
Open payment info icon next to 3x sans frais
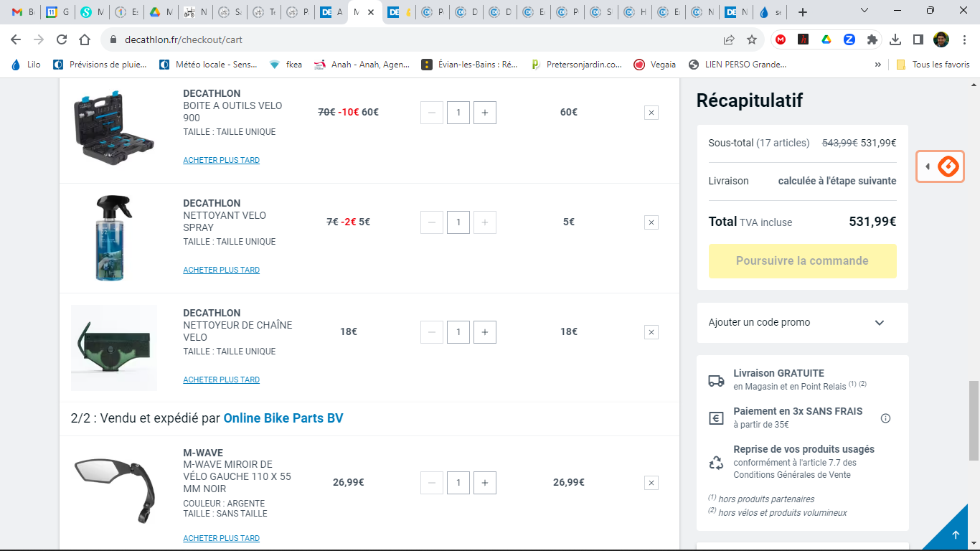click(x=885, y=418)
